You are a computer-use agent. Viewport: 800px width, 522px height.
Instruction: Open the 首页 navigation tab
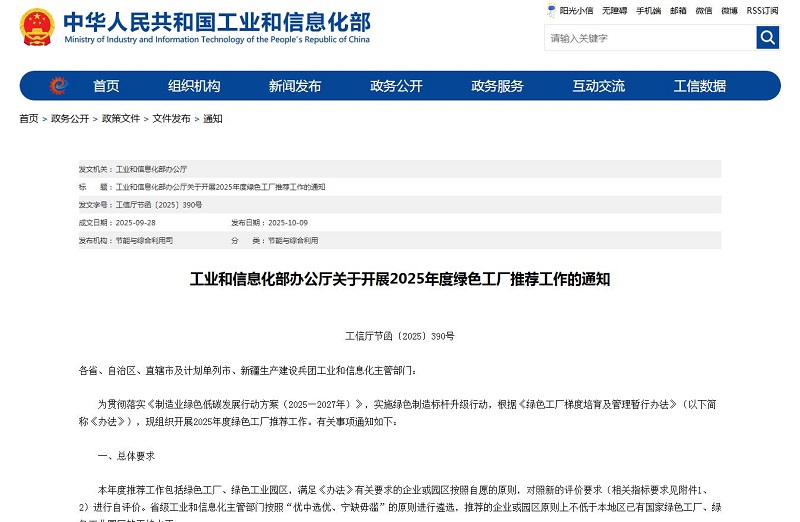pos(106,86)
